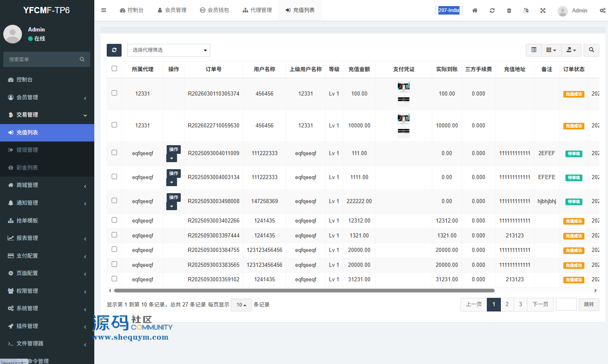Viewport: 608px width, 364px height.
Task: Open the page size 10 dropdown
Action: click(241, 305)
